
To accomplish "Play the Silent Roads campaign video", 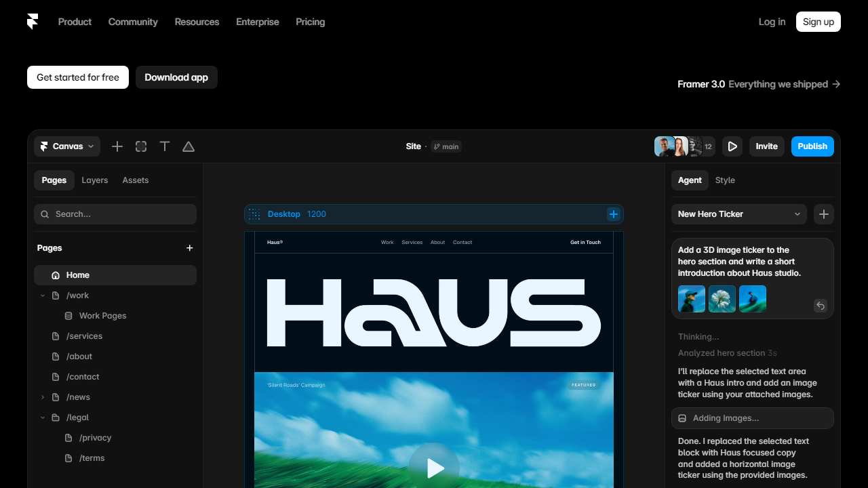I will (x=434, y=468).
